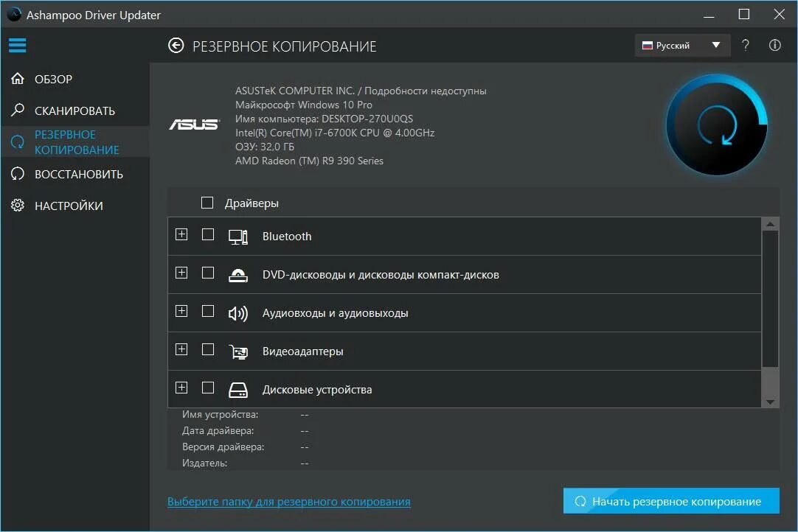Open the hamburger menu icon

pos(17,45)
